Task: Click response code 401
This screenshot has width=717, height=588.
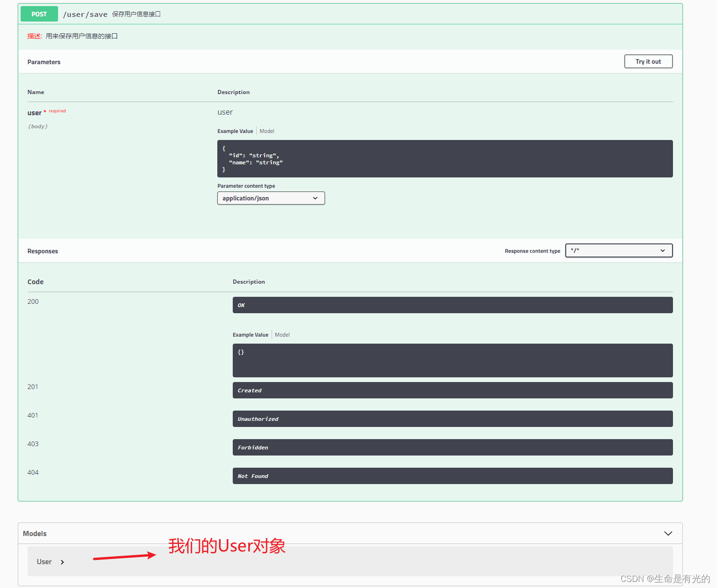Action: pyautogui.click(x=33, y=415)
